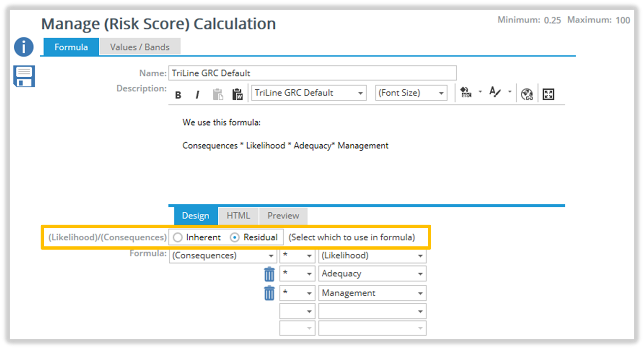Open operator dropdown beside Management

297,293
